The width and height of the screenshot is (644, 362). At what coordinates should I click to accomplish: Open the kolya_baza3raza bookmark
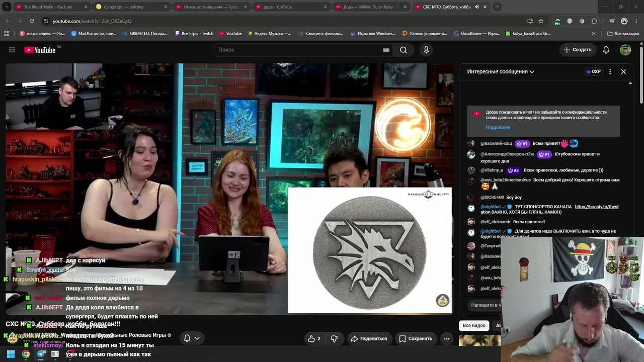coord(528,34)
